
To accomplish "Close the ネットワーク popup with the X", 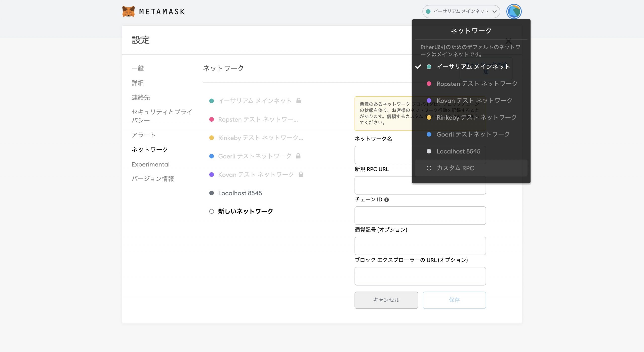I will (509, 41).
